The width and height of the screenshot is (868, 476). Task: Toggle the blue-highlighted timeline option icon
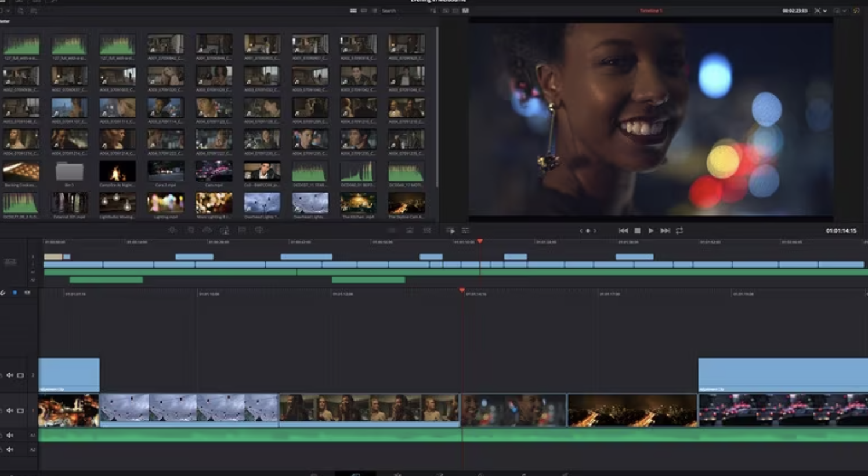pyautogui.click(x=15, y=293)
